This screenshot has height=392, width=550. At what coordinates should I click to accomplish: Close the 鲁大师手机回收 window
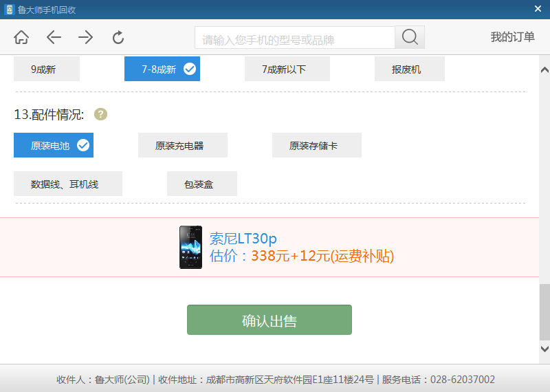pyautogui.click(x=538, y=9)
